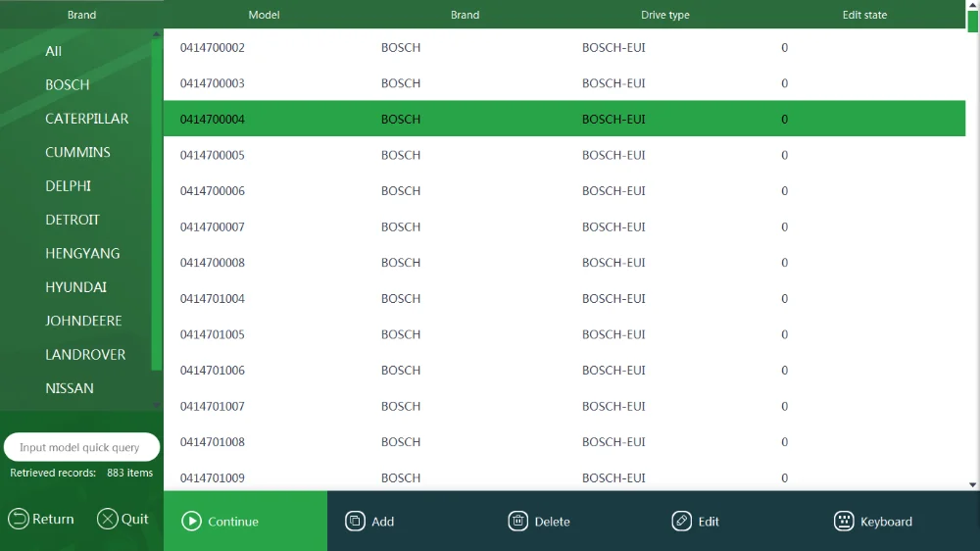Viewport: 980px width, 551px height.
Task: Filter by DELPHI brand
Action: [69, 186]
